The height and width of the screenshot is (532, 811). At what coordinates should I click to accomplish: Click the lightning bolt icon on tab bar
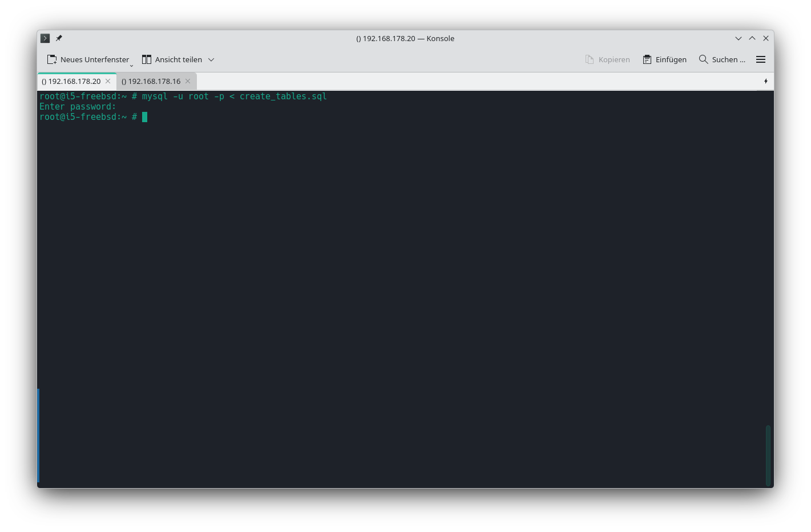tap(766, 81)
